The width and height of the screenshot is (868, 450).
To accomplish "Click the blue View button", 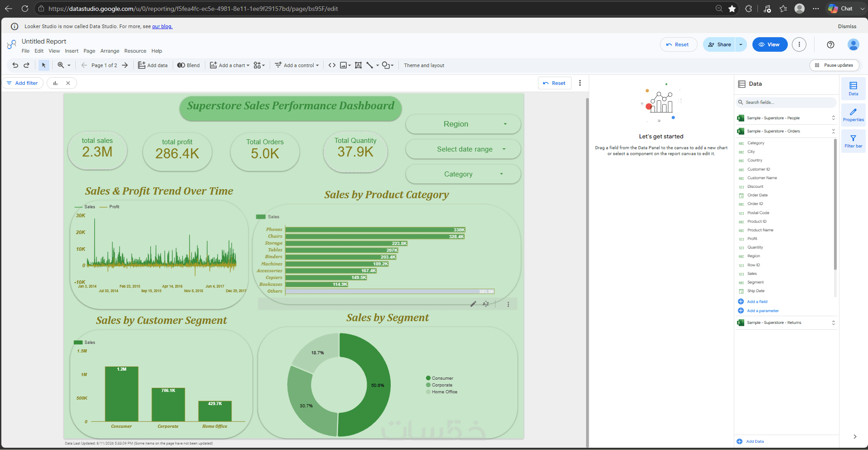I will tap(770, 44).
